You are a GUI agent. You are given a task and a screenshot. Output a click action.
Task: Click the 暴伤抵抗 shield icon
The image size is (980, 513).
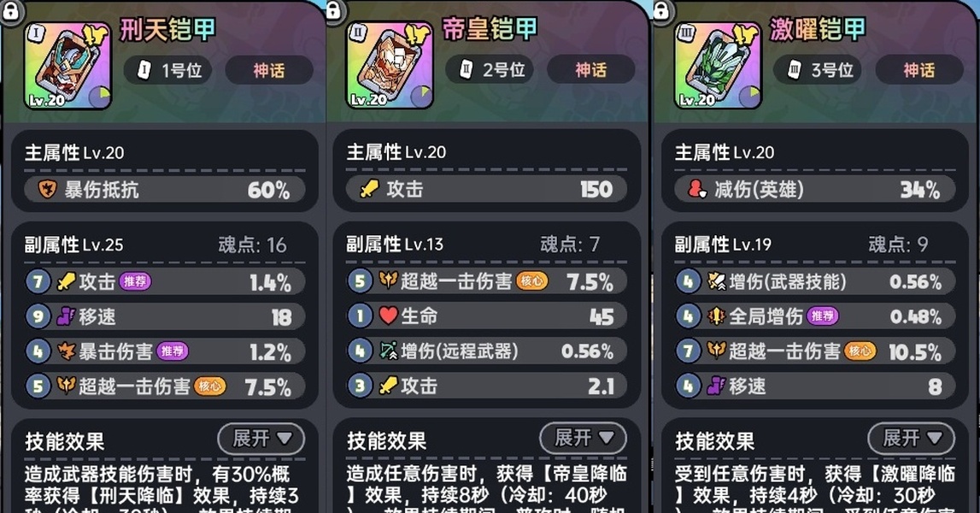[x=48, y=190]
